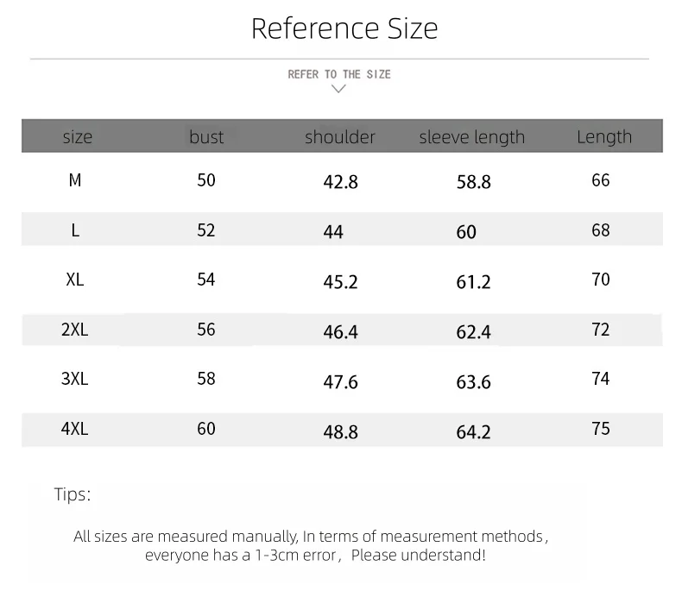682x616 pixels.
Task: Click the 4XL size row label
Action: pos(75,429)
